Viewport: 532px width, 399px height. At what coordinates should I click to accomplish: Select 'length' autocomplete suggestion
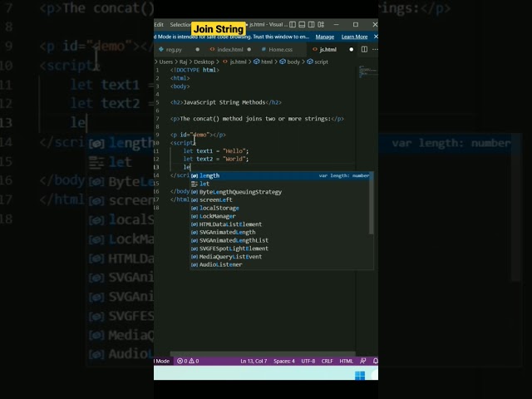(x=281, y=175)
